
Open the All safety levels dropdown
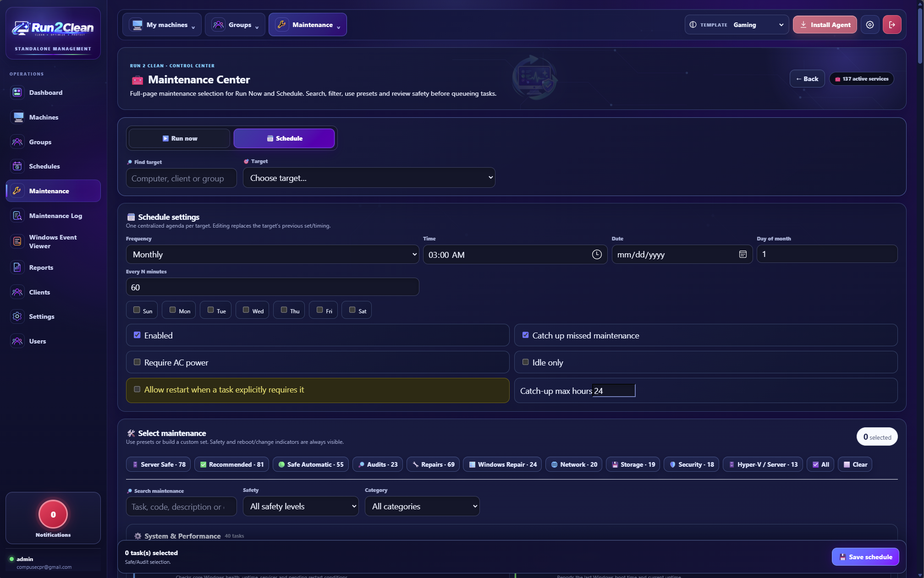[x=301, y=507]
